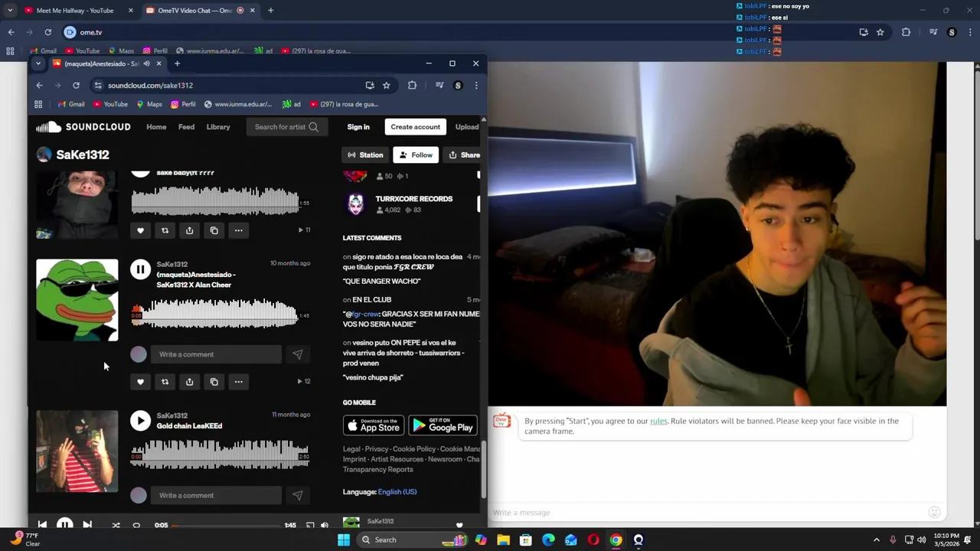This screenshot has width=980, height=551.
Task: Mute the SoundCloud tab via speaker icon
Action: tap(146, 64)
